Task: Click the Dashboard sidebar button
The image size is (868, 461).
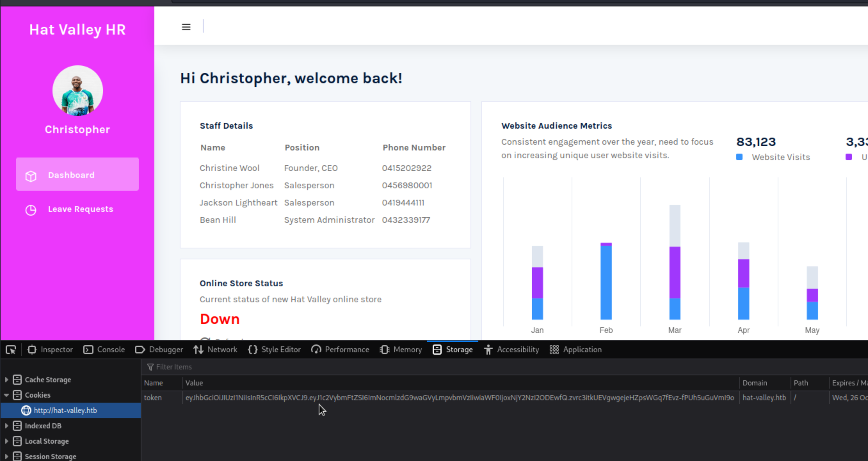Action: (x=77, y=174)
